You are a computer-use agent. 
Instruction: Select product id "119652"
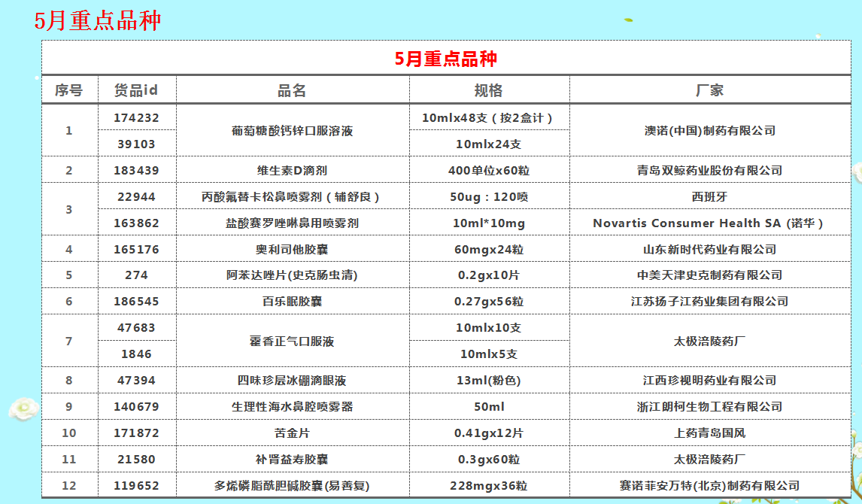(136, 486)
